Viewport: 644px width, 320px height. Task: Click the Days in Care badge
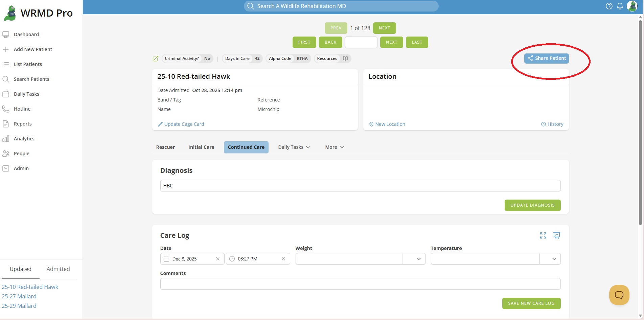pyautogui.click(x=242, y=59)
